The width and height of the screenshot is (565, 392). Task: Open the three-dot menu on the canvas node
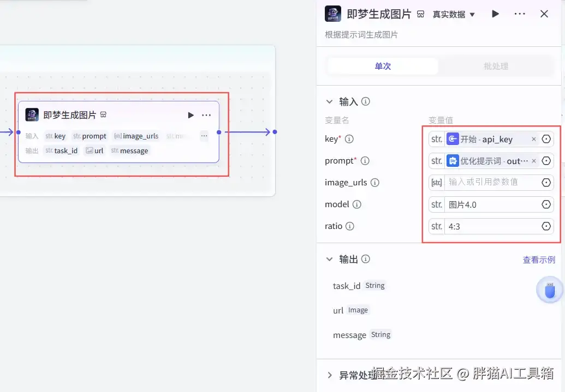(x=206, y=115)
